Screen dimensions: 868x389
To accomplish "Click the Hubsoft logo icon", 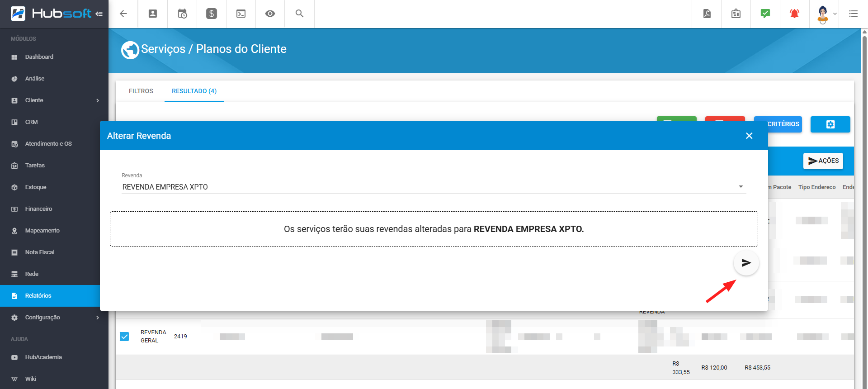I will tap(18, 14).
